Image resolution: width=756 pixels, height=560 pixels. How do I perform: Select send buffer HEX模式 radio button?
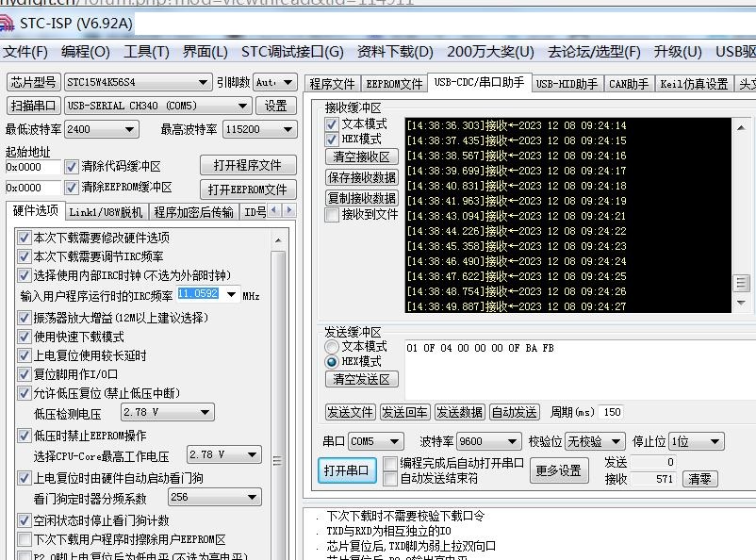pyautogui.click(x=332, y=362)
